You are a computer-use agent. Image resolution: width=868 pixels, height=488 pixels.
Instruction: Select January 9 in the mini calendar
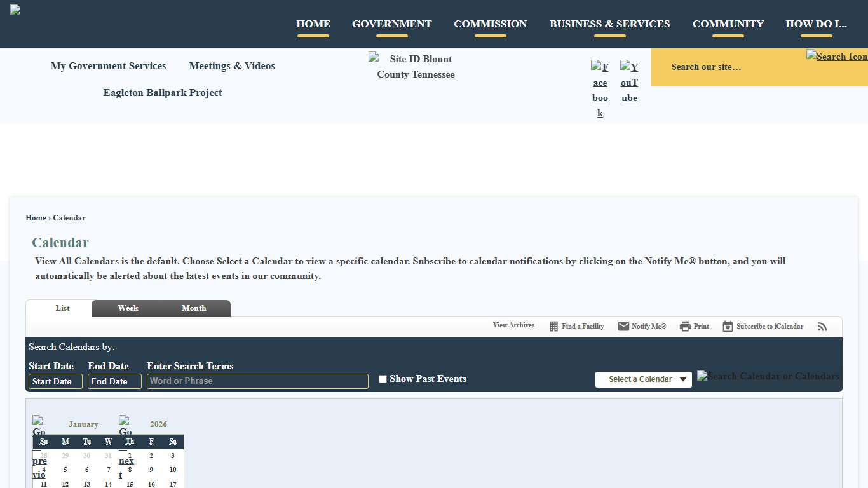click(x=151, y=470)
